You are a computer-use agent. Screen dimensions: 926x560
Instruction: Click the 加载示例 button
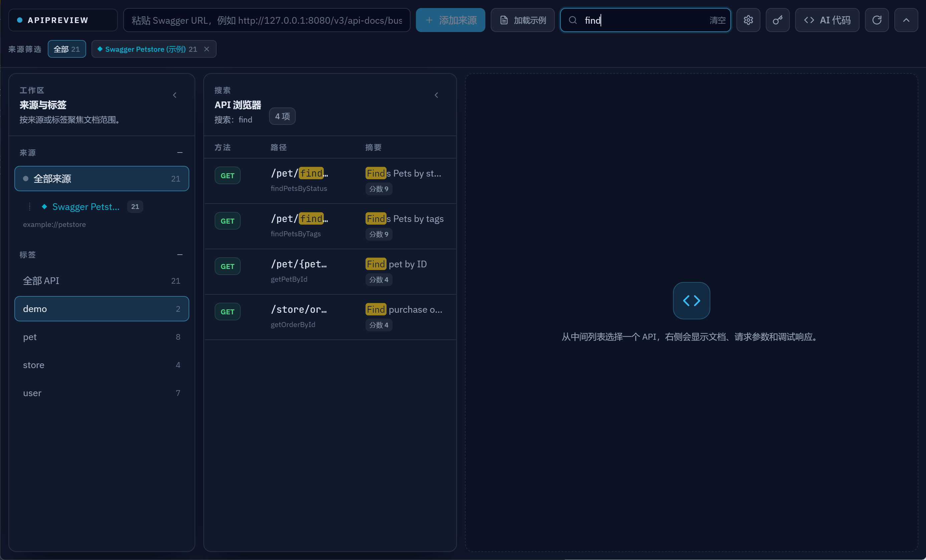click(x=522, y=20)
